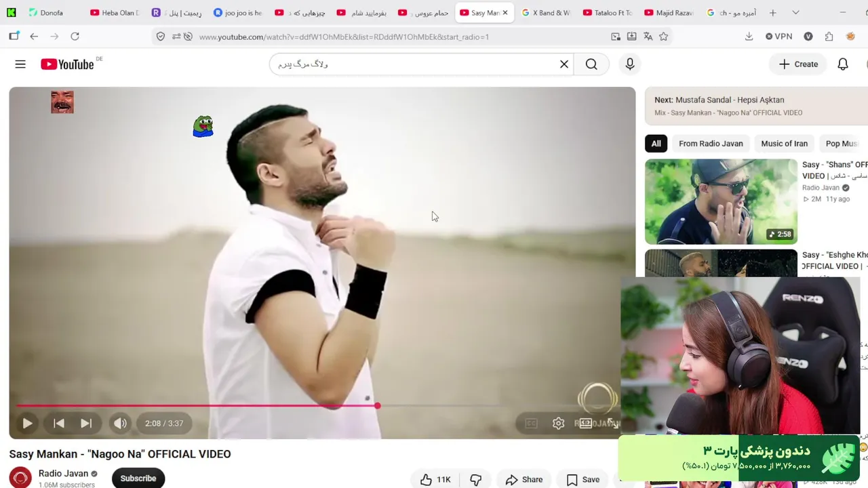Switch to the Heba Olan tab
The height and width of the screenshot is (488, 868).
click(x=114, y=13)
